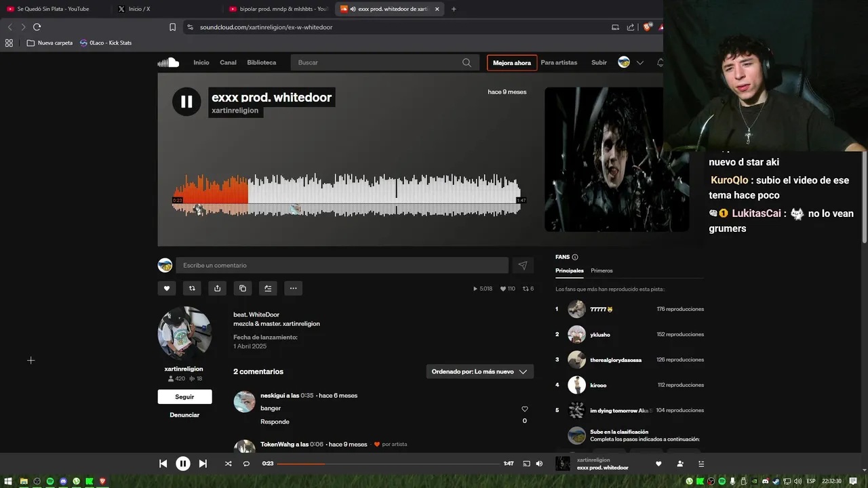Open the Canal nav item
The image size is (868, 488).
(x=228, y=62)
